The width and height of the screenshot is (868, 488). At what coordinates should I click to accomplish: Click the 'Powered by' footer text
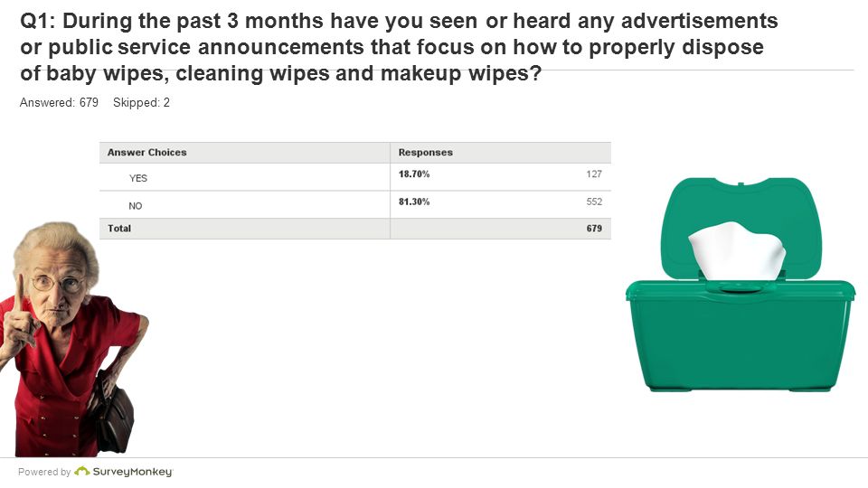[x=44, y=472]
